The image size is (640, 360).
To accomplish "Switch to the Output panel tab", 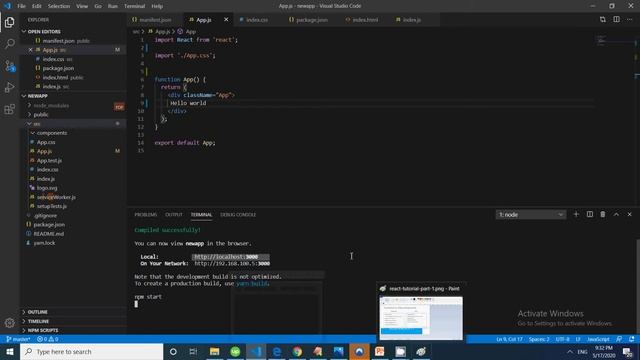I will (x=173, y=215).
